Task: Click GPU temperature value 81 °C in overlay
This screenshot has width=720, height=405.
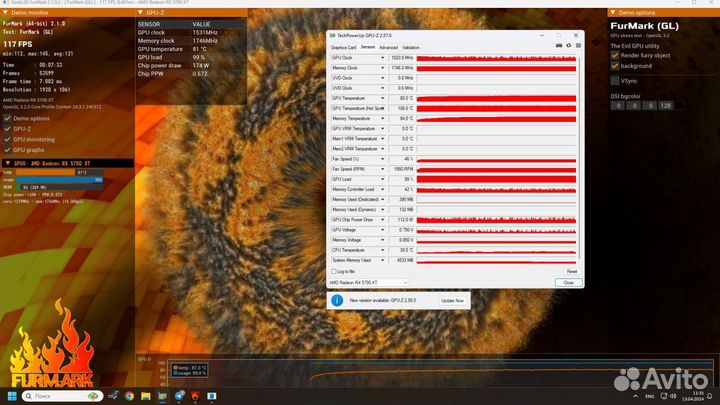Action: pyautogui.click(x=200, y=49)
